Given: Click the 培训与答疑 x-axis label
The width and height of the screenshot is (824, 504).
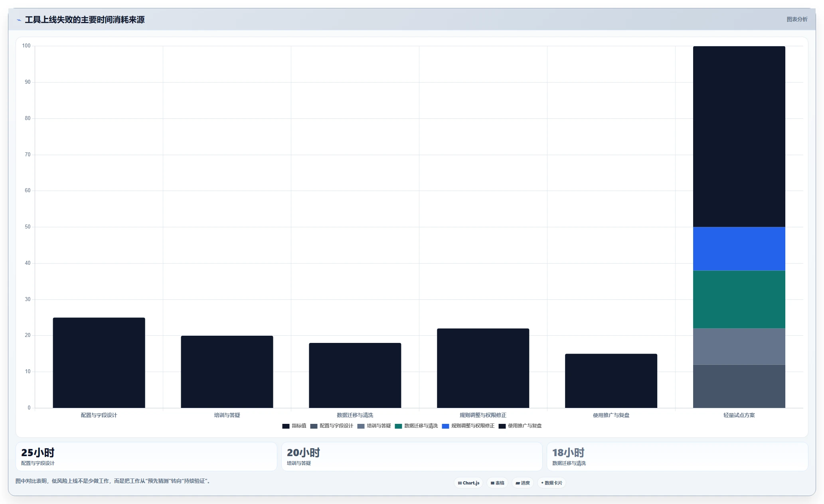Looking at the screenshot, I should [227, 415].
